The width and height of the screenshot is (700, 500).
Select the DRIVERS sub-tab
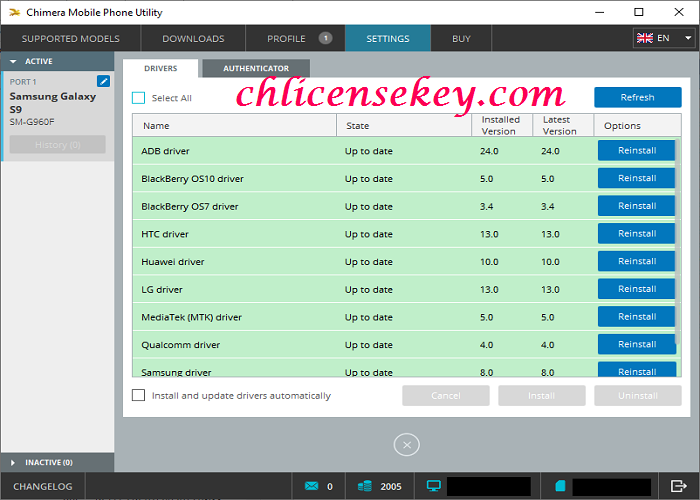161,68
